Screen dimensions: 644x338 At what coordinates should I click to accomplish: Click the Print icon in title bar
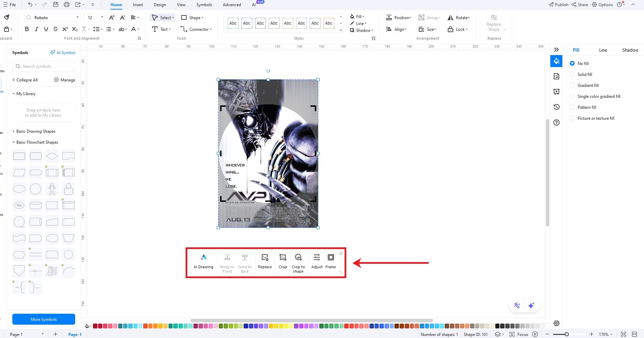coord(67,4)
